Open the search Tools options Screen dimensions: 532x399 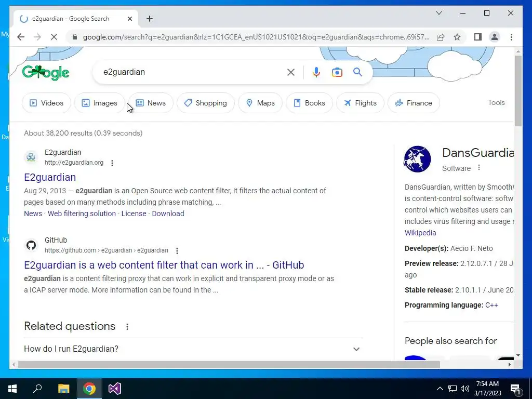(x=496, y=102)
